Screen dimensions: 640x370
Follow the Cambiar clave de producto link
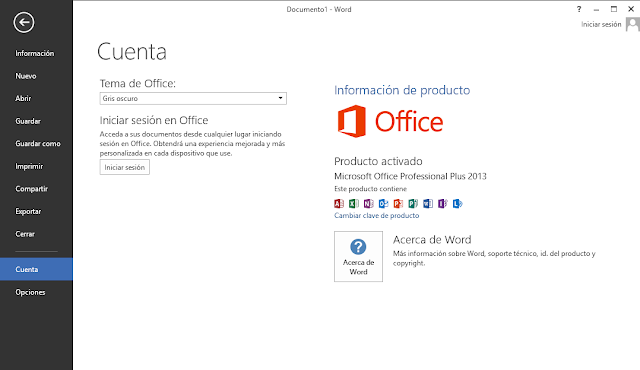coord(376,215)
